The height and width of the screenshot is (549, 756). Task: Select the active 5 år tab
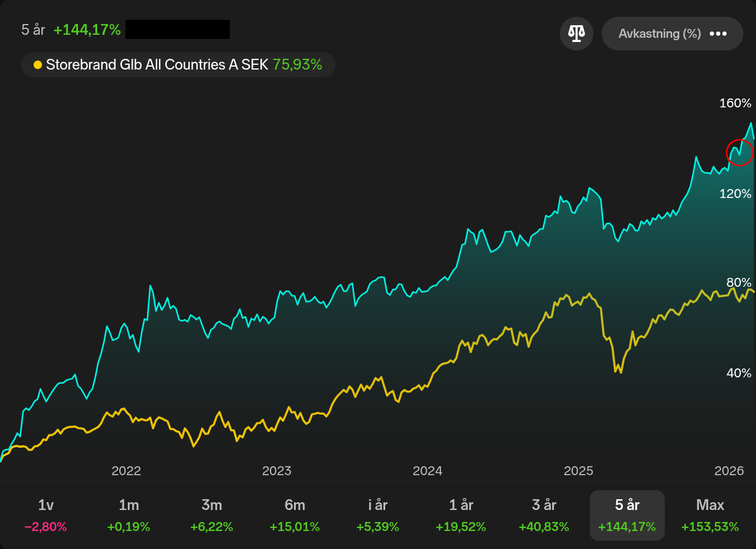[627, 515]
